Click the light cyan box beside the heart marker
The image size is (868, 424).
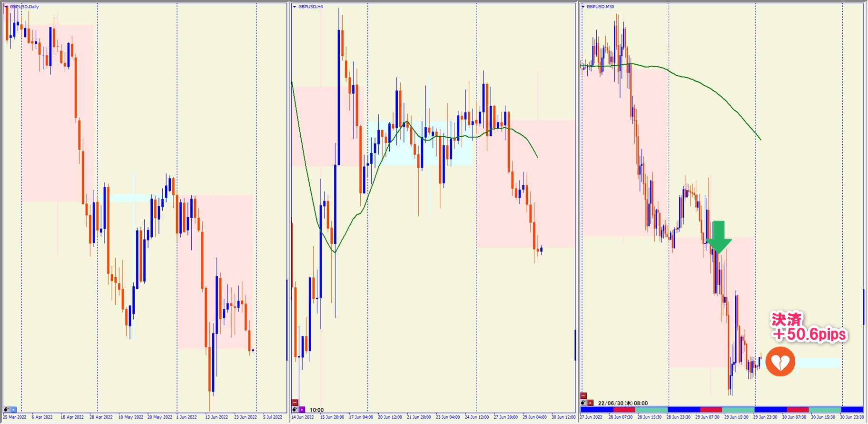point(819,363)
